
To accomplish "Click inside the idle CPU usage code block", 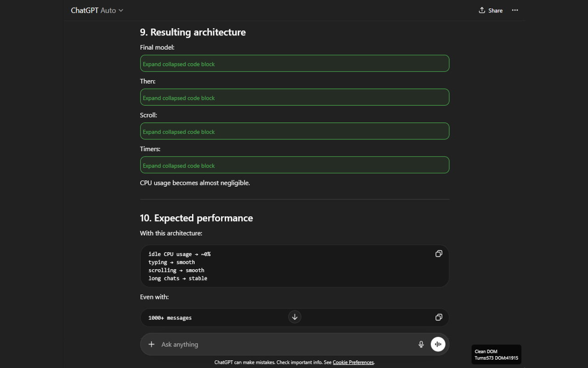I will [294, 266].
